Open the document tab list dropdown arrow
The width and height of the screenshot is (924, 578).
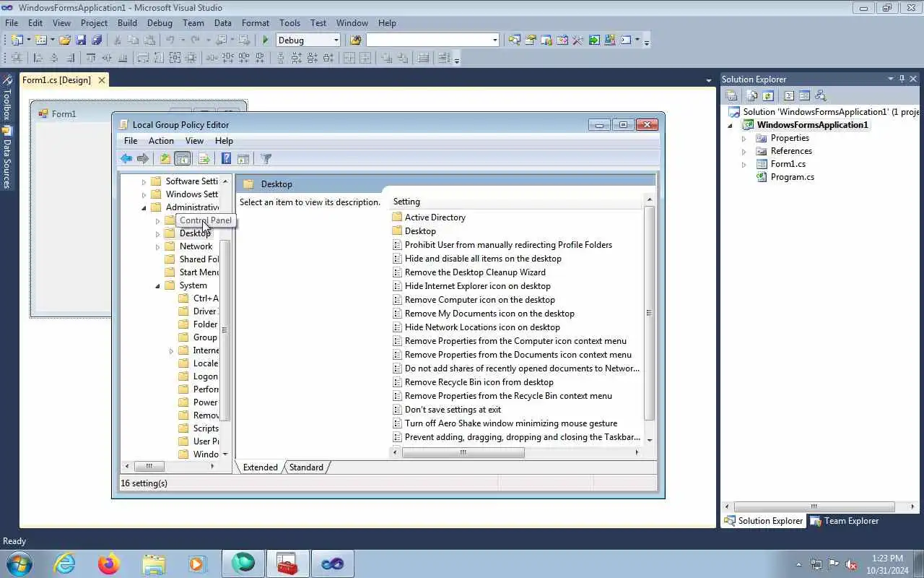click(x=708, y=80)
